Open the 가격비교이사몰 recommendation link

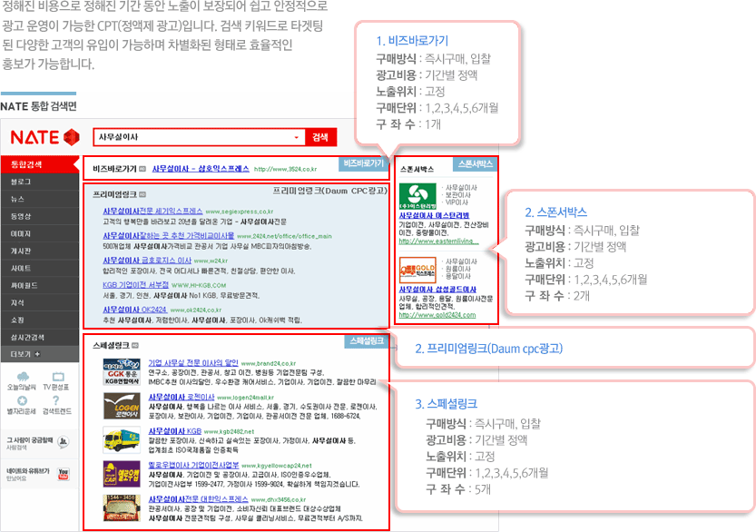(168, 236)
